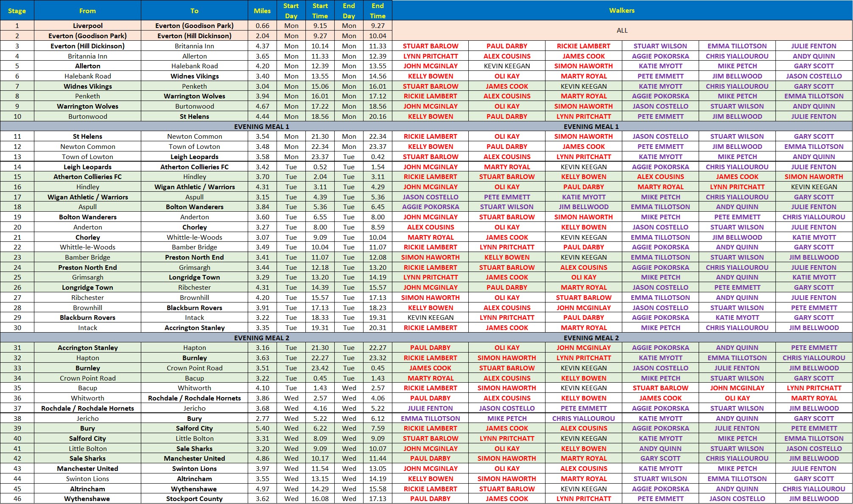The image size is (853, 504).
Task: Click the ALL merged walkers cell
Action: point(622,31)
